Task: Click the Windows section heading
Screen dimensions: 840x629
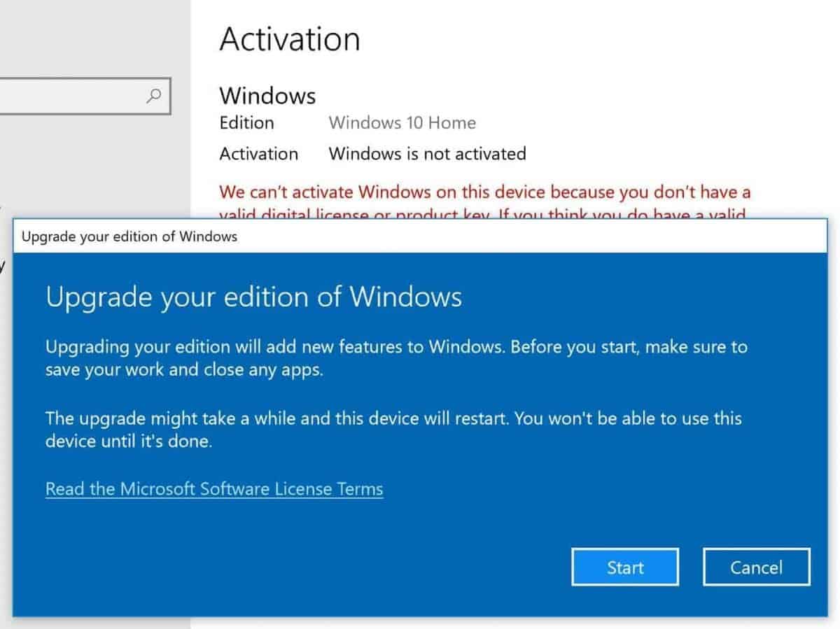Action: pos(267,96)
